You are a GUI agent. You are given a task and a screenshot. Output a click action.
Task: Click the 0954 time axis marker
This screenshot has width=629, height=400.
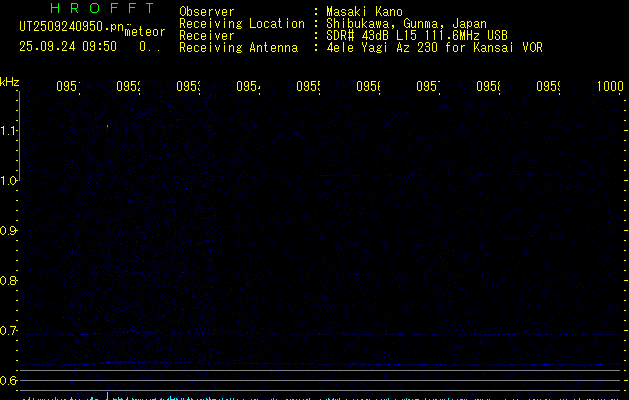tap(248, 86)
